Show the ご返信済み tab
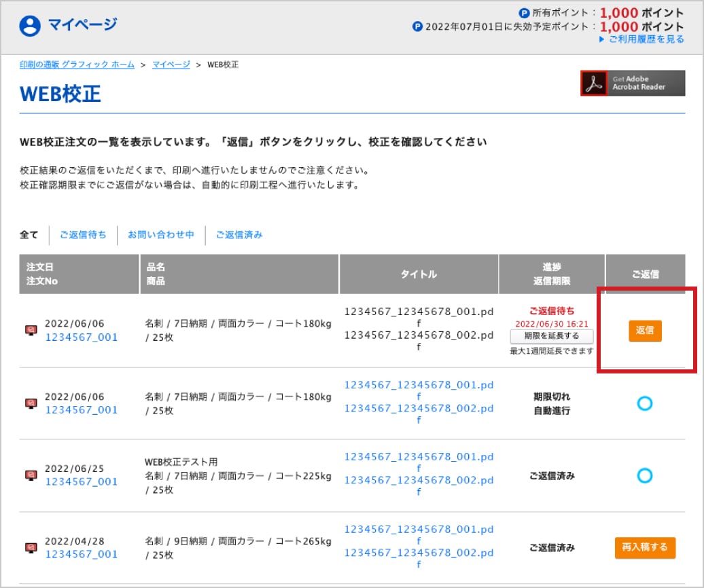704x588 pixels. pos(239,235)
